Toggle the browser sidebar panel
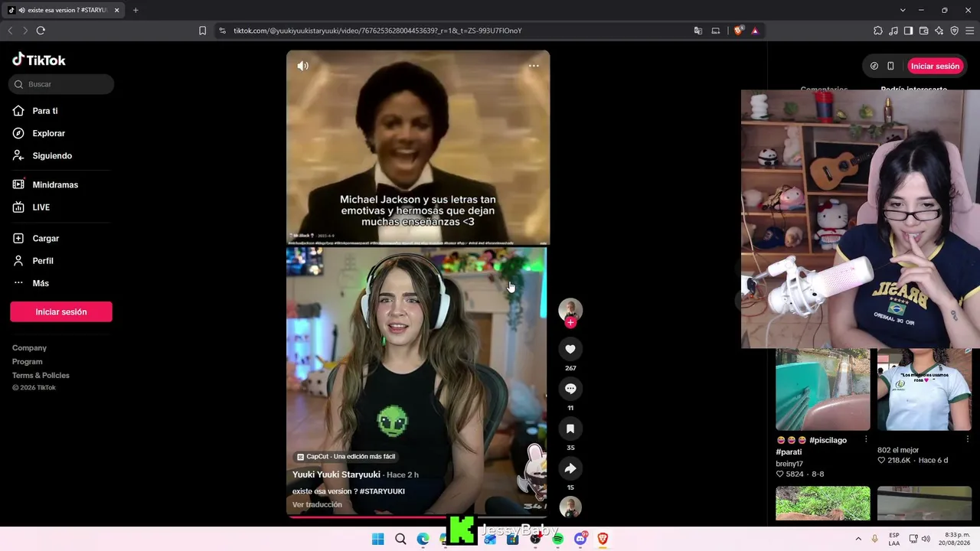 tap(908, 31)
